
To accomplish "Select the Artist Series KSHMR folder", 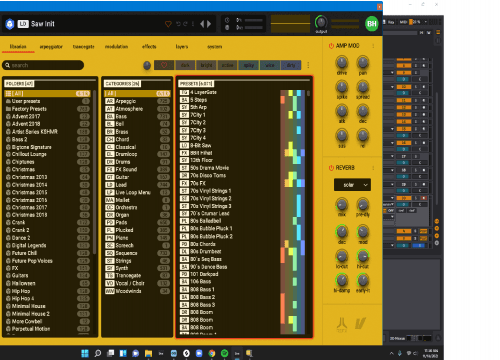I will point(47,132).
